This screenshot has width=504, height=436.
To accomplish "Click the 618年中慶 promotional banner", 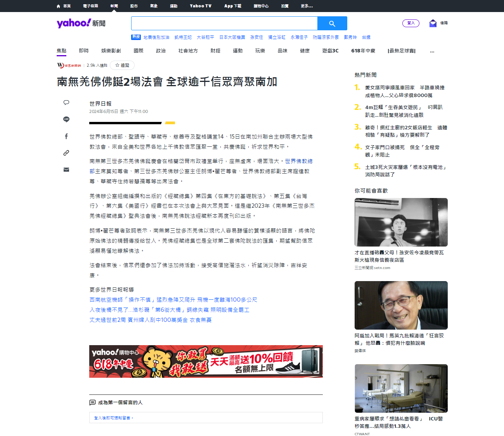I will (x=206, y=361).
